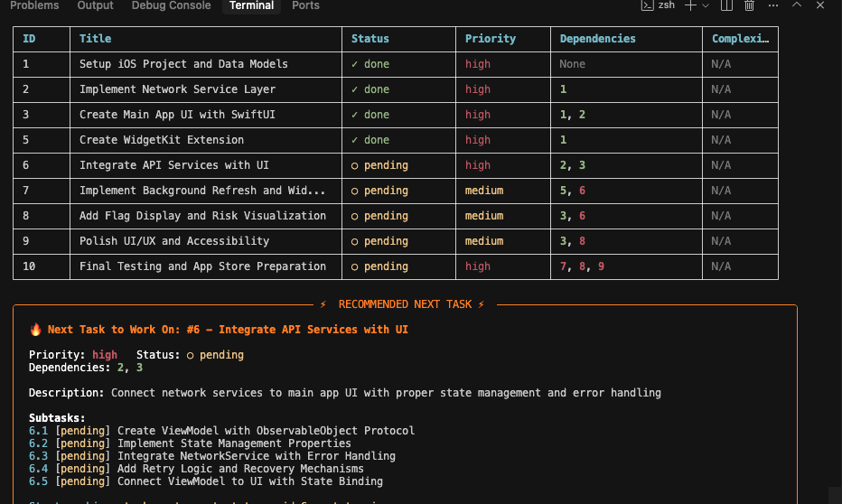Split the terminal pane
The width and height of the screenshot is (842, 504).
coord(726,5)
